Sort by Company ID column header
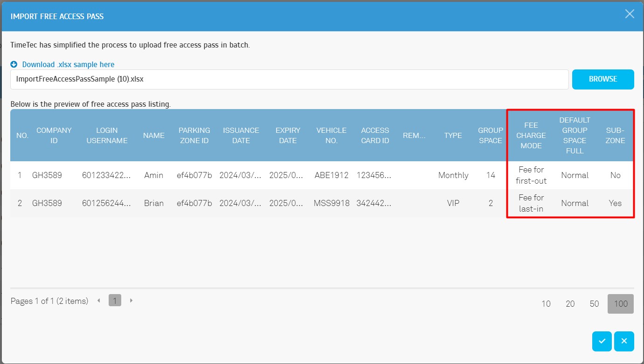Viewport: 644px width, 364px height. pos(54,135)
